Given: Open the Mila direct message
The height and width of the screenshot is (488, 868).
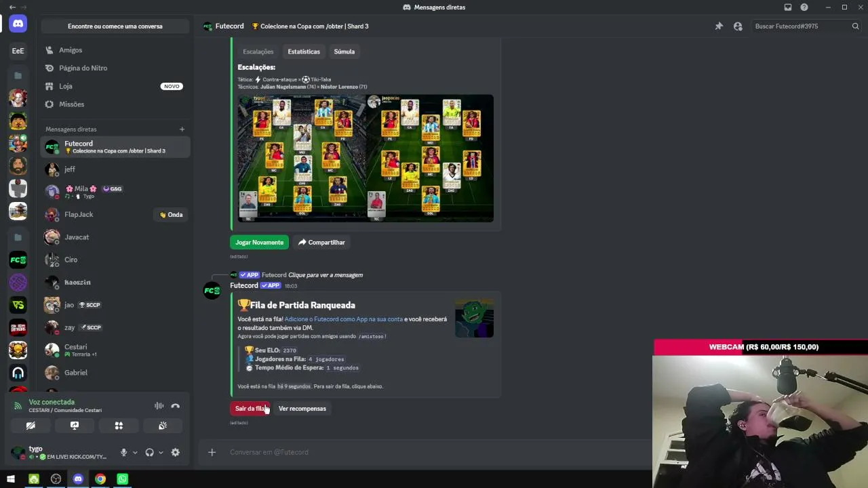Looking at the screenshot, I should pos(115,192).
